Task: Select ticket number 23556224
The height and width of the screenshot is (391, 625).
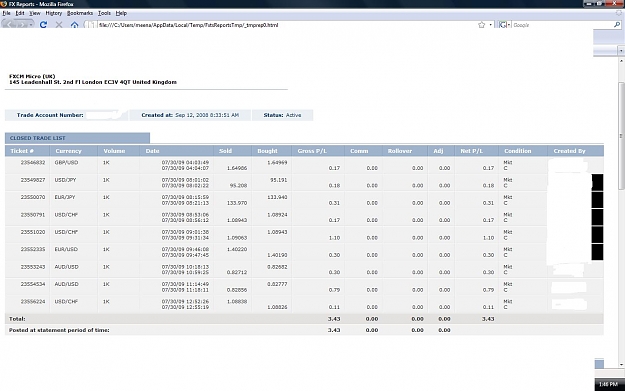Action: [33, 302]
